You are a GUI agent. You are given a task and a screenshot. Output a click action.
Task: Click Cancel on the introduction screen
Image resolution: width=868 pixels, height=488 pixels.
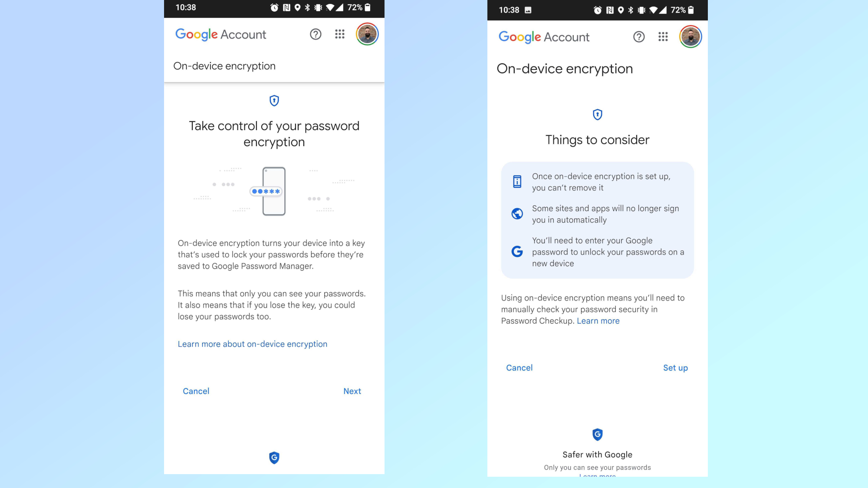tap(196, 391)
